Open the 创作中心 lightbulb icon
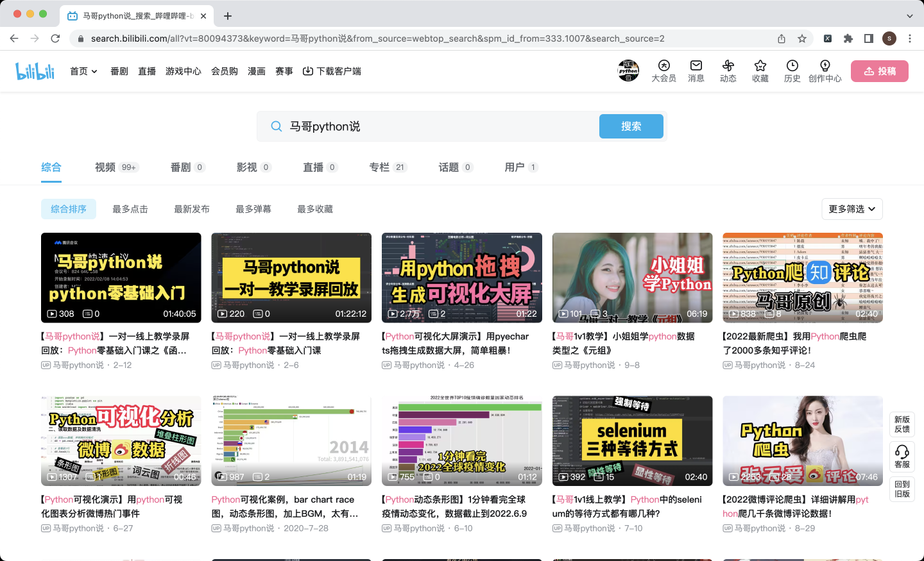924x561 pixels. coord(825,65)
